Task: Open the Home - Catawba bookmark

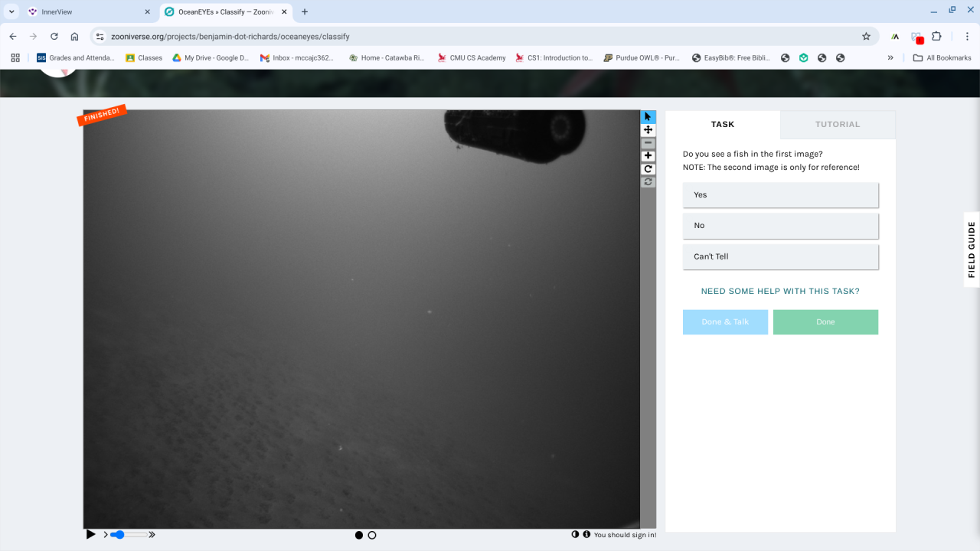Action: coord(386,57)
